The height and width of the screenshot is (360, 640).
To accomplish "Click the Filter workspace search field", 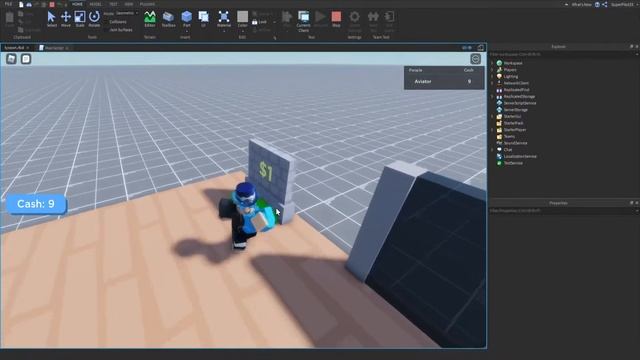I will (562, 54).
